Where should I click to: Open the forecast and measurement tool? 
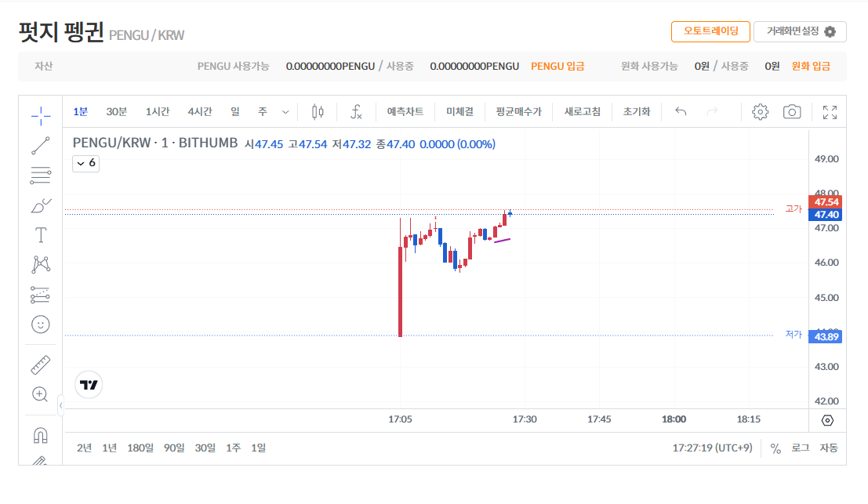[x=41, y=295]
